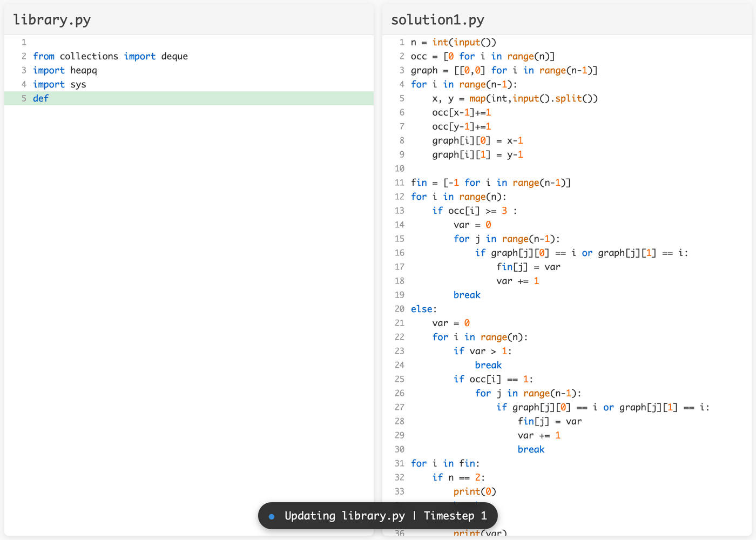Click 'for i in range(n-1):' on line 4

pyautogui.click(x=464, y=84)
